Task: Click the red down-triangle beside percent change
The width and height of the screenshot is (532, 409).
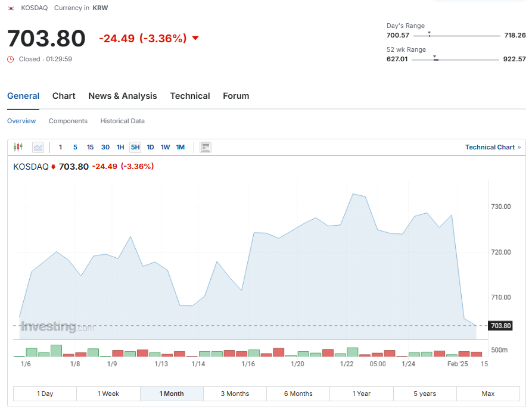Action: point(195,38)
